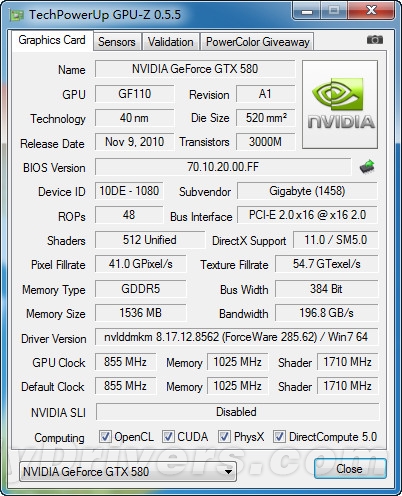
Task: Click the ROPs field 48
Action: 129,215
